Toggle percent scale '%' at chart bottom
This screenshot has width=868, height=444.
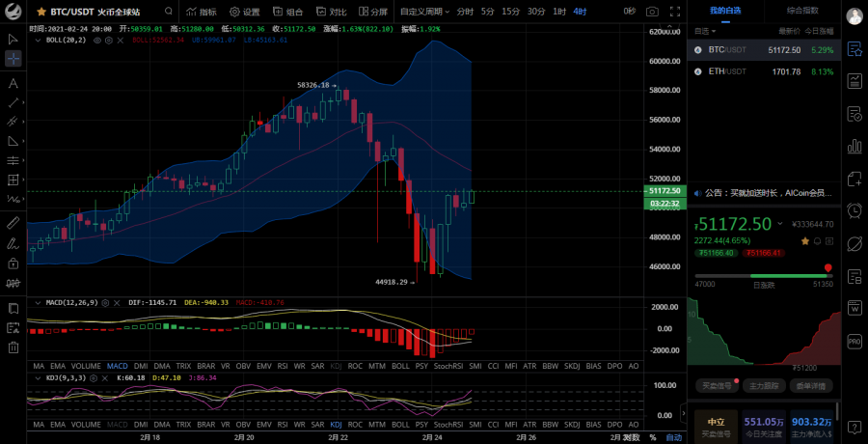click(x=652, y=437)
